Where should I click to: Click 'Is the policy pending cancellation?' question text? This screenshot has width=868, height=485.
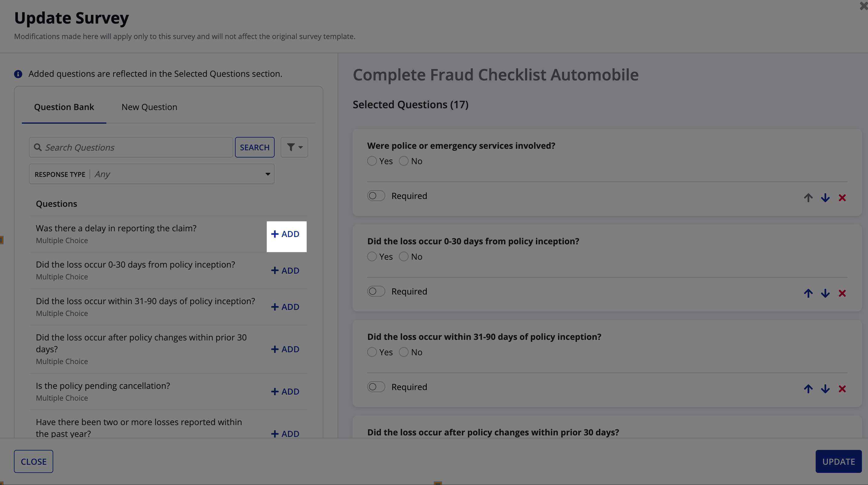(103, 386)
